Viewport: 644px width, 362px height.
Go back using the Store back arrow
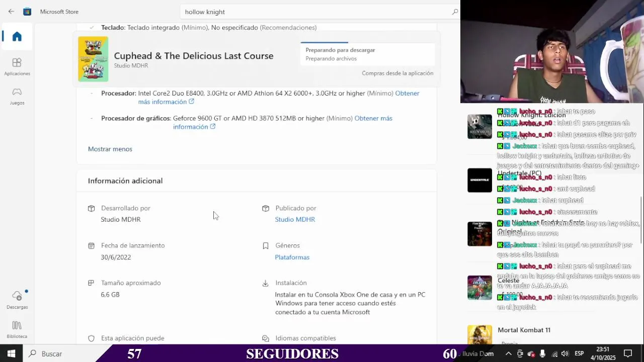11,12
